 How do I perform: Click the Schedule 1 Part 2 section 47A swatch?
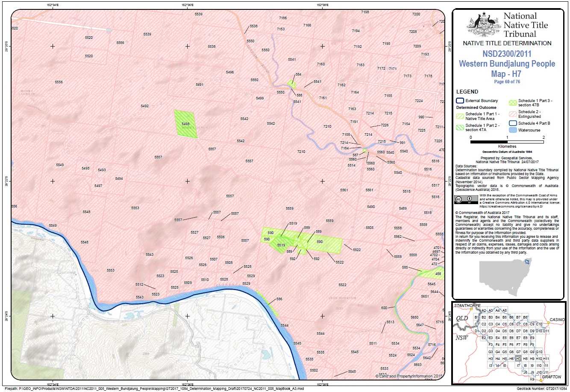click(460, 127)
